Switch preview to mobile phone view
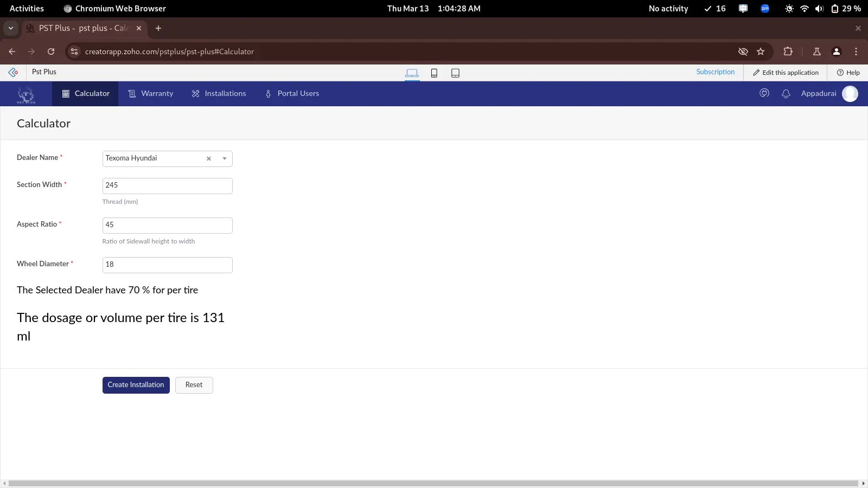868x488 pixels. point(434,72)
